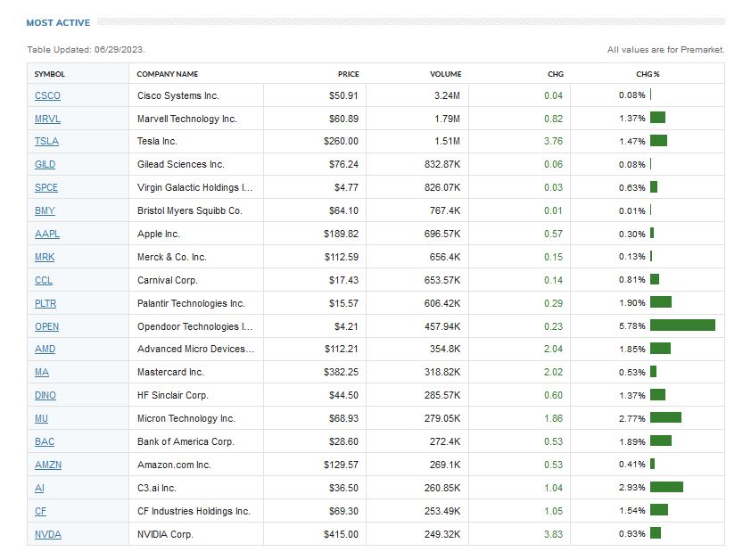The image size is (751, 560).
Task: Click the OPEN ticker link
Action: pyautogui.click(x=46, y=326)
